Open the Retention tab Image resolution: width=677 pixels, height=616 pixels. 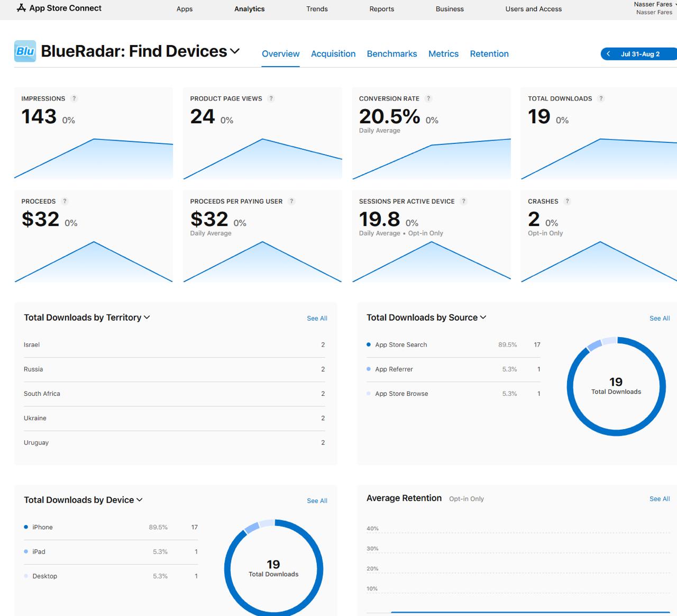pos(489,54)
